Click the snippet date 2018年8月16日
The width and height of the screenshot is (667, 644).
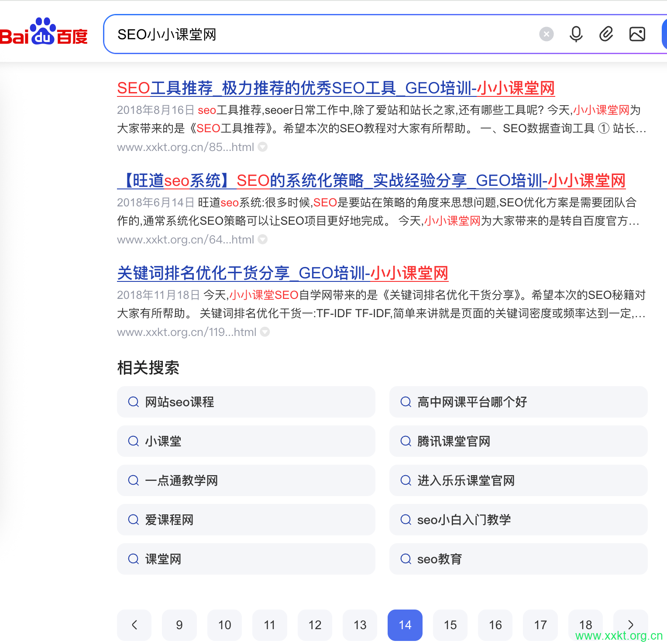coord(155,110)
